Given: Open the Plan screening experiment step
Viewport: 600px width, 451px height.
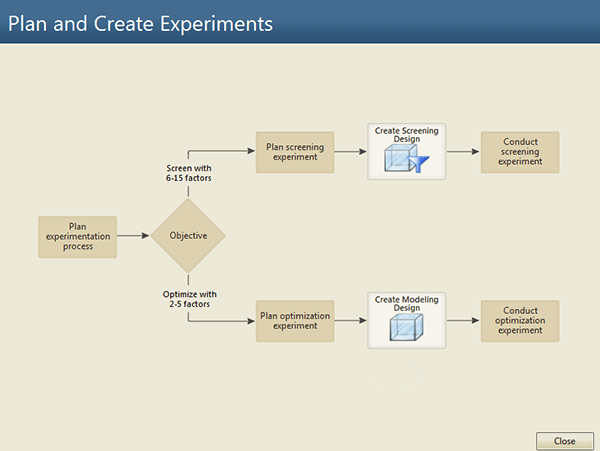Looking at the screenshot, I should tap(295, 152).
